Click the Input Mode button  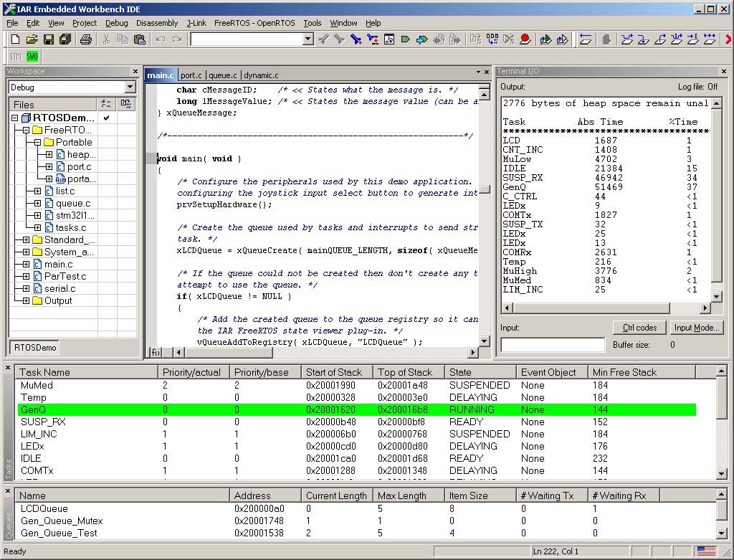696,328
